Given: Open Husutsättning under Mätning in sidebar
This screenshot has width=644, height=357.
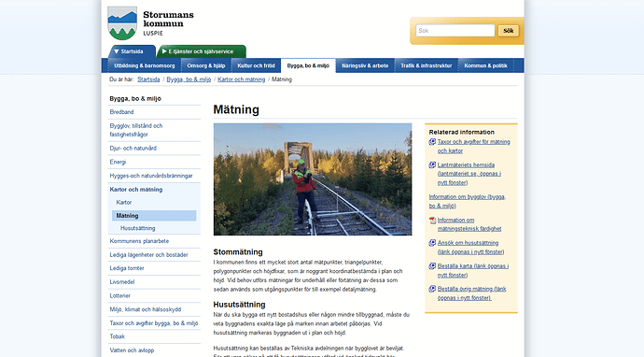Looking at the screenshot, I should tap(137, 228).
